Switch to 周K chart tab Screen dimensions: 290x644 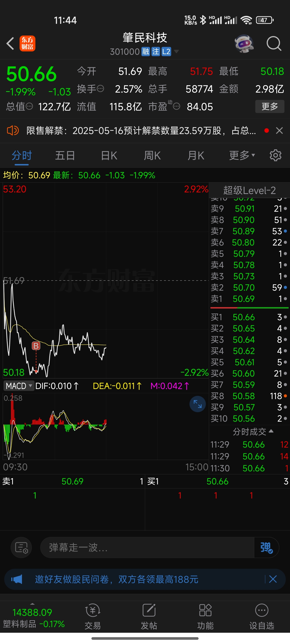(152, 156)
